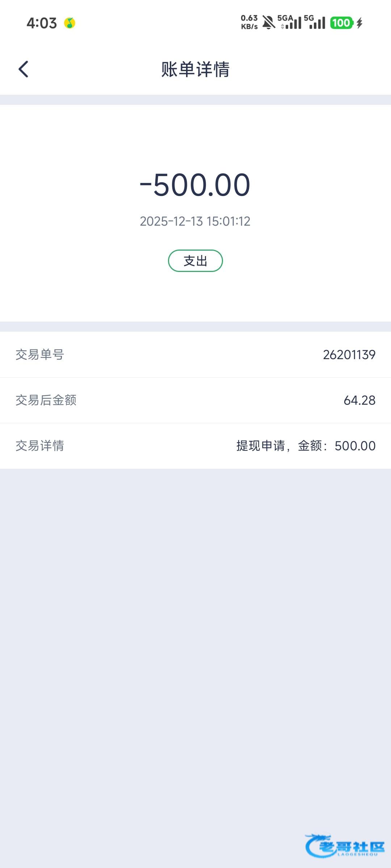Tap the 支出 tag badge

(195, 261)
